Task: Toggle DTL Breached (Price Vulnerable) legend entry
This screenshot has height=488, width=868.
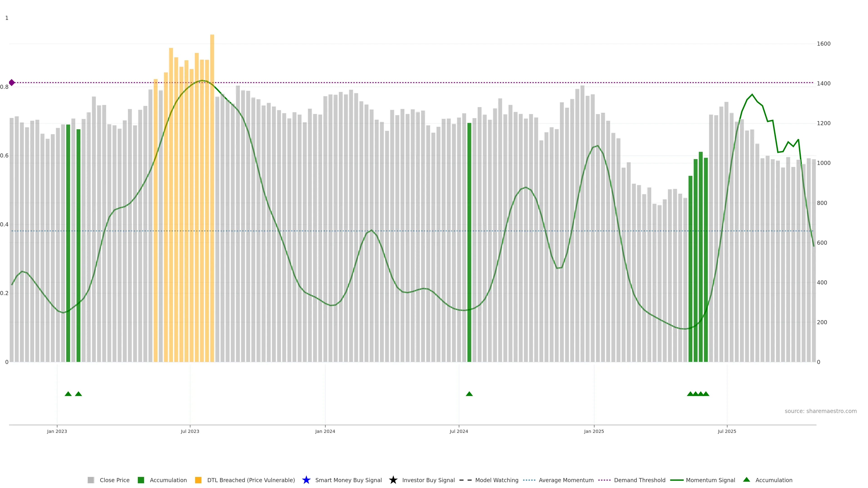Action: pos(251,480)
